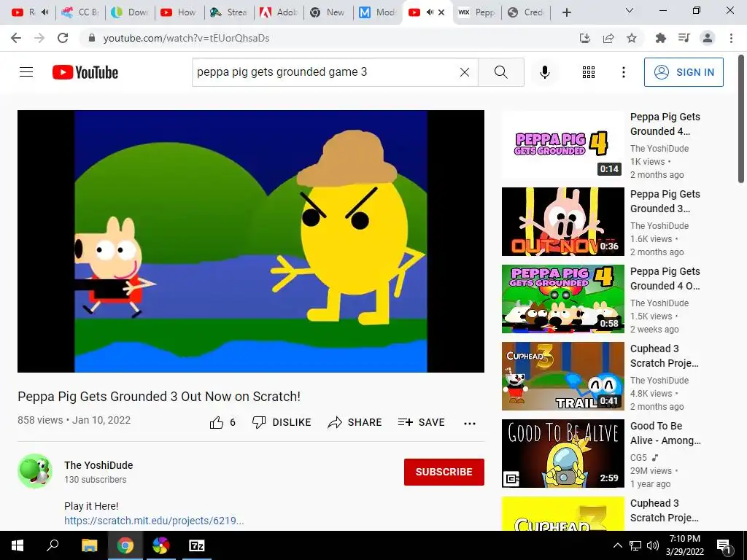Click the page vertical scrollbar thumb

741,118
